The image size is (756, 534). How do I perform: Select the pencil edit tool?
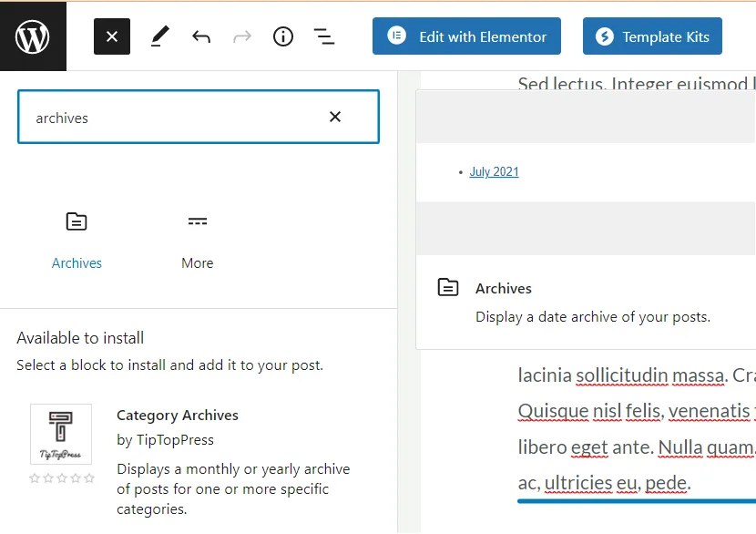160,36
